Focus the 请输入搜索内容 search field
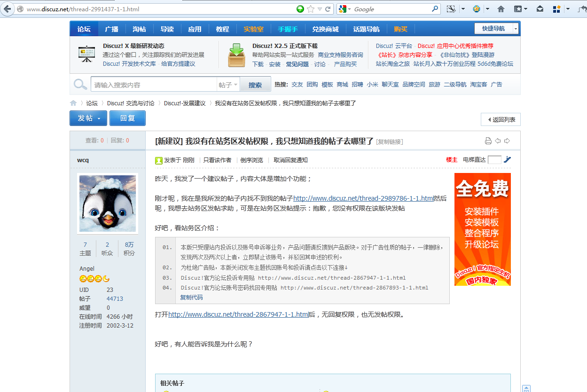 [x=154, y=85]
